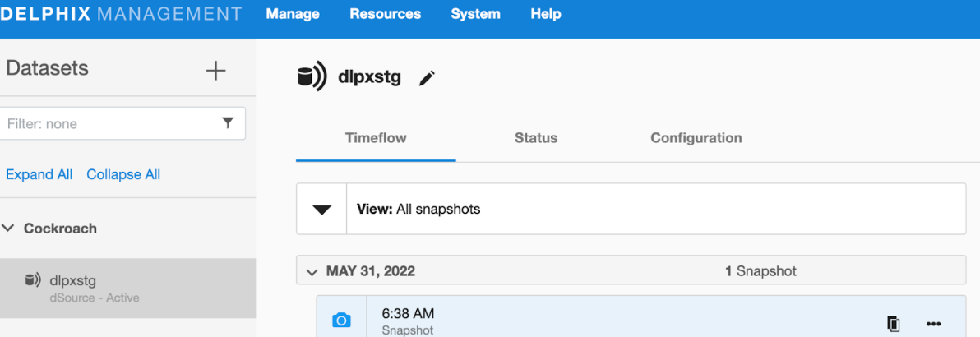
Task: Collapse the MAY 31, 2022 section
Action: 312,271
